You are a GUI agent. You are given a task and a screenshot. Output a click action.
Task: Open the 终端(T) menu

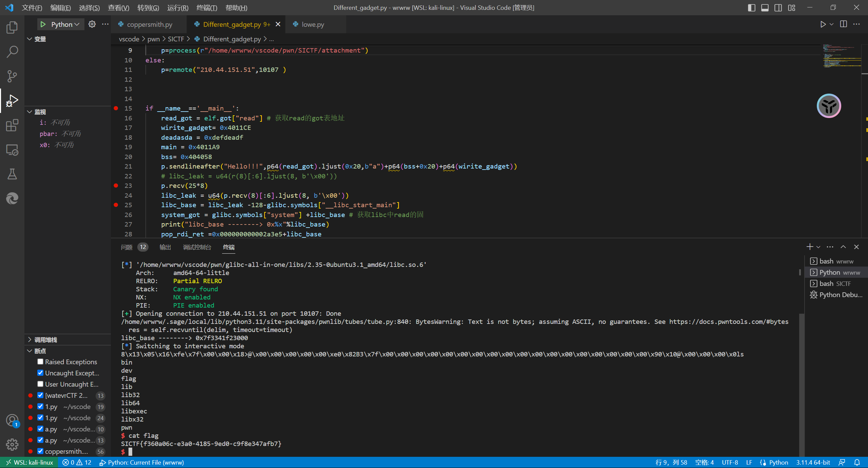click(x=207, y=7)
